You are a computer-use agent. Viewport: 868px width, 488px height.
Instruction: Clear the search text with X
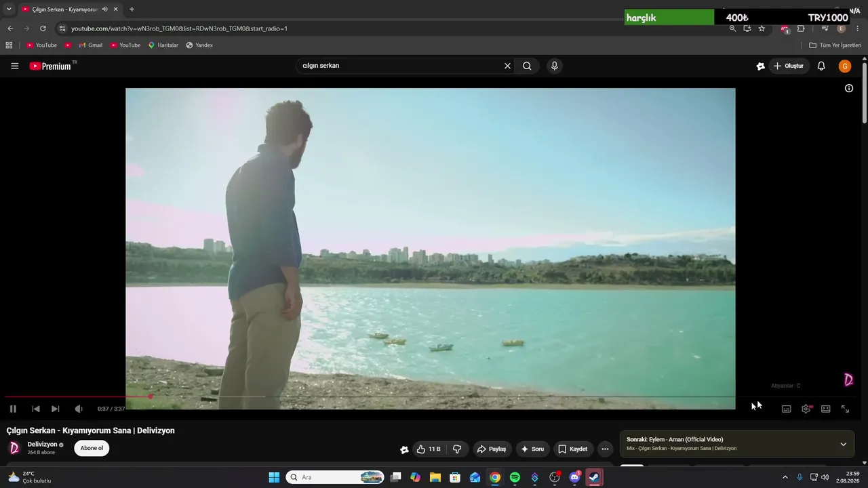(507, 66)
